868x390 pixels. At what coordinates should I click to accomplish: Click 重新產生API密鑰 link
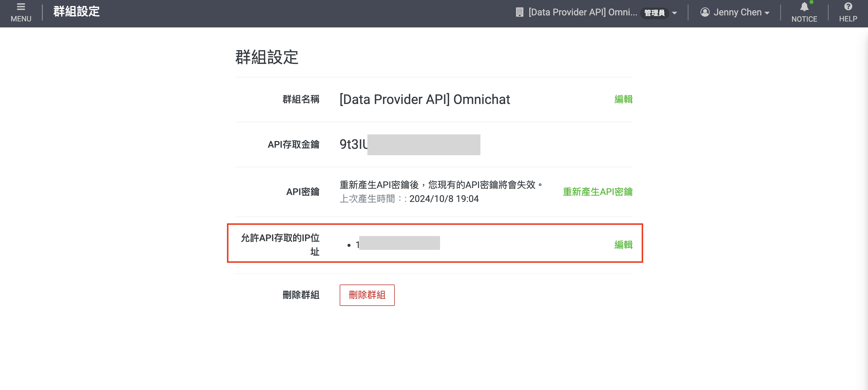click(597, 192)
